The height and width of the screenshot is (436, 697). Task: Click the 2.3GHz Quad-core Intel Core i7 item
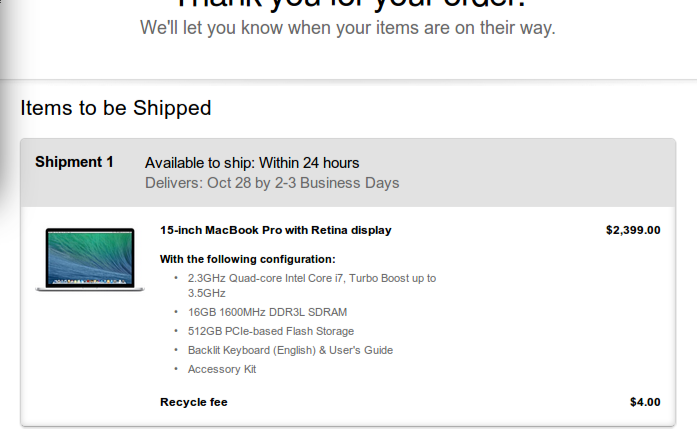coord(311,278)
